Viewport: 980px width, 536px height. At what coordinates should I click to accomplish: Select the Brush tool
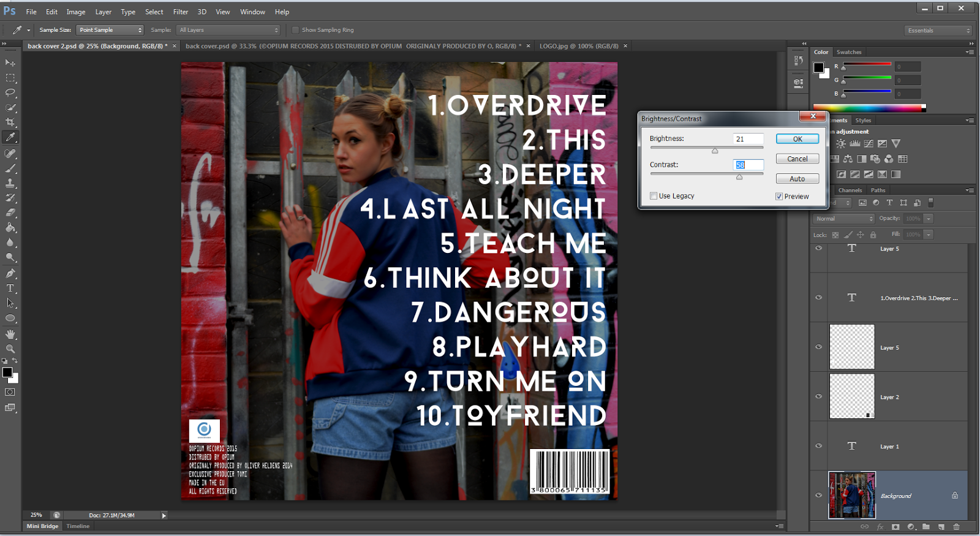pyautogui.click(x=10, y=168)
